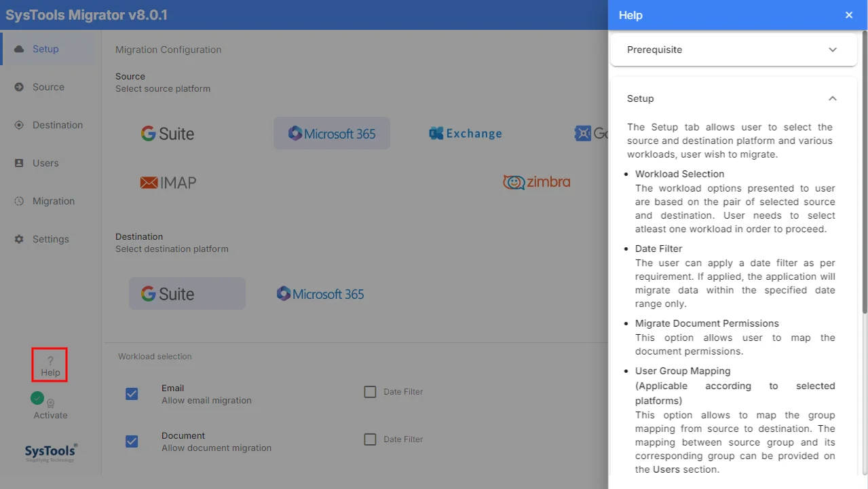The image size is (868, 489).
Task: Select Zimbra as the source platform
Action: pos(536,182)
